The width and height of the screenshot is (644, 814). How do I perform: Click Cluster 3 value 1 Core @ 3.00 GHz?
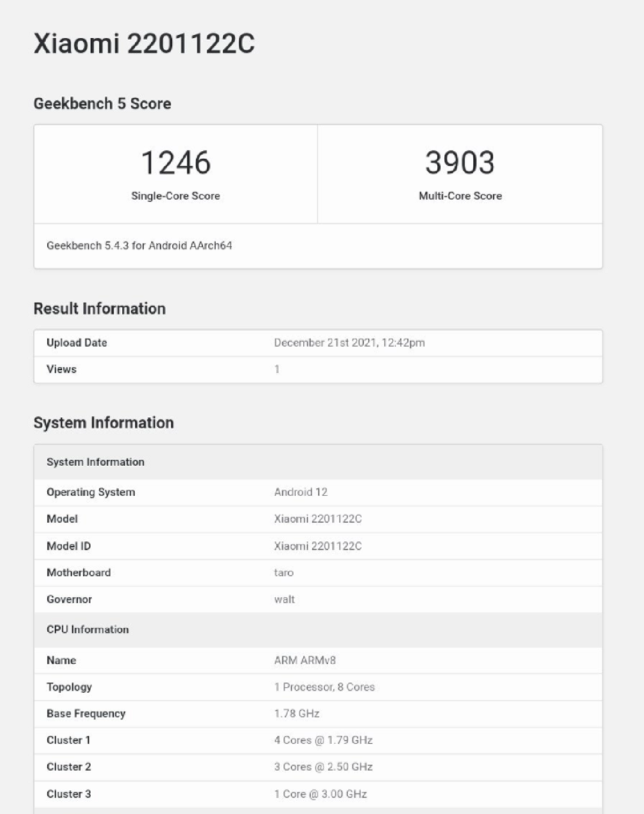click(x=320, y=794)
